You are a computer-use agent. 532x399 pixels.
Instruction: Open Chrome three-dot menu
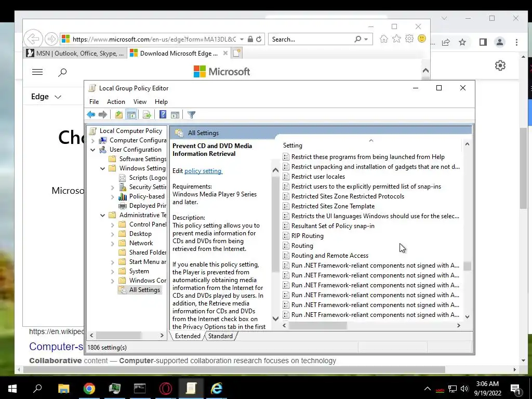pyautogui.click(x=516, y=42)
